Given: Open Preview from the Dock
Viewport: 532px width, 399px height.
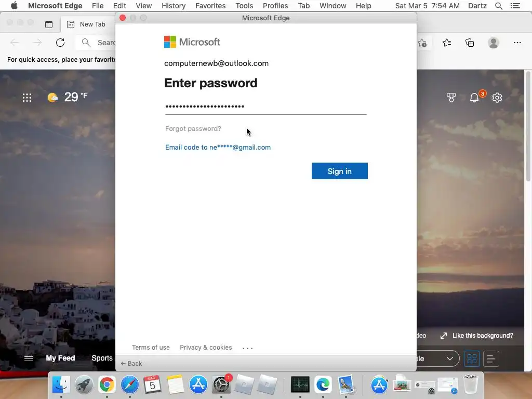Looking at the screenshot, I should click(345, 384).
